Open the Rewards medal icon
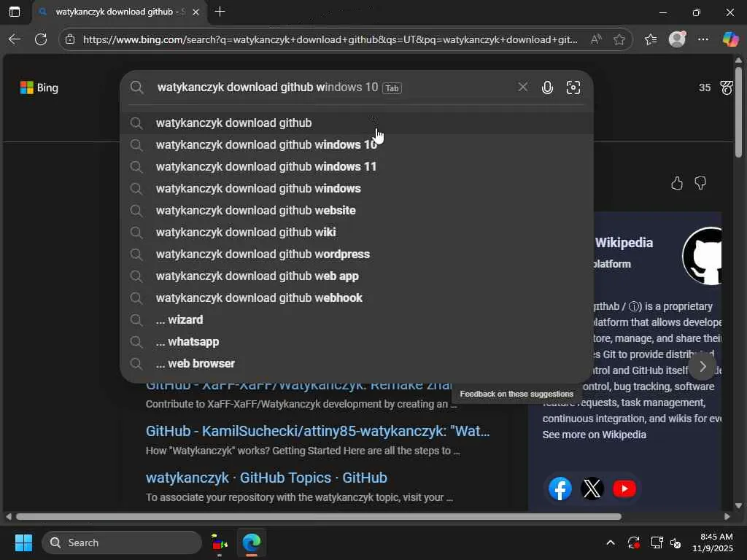Screen dimensions: 747x560 [x=726, y=87]
